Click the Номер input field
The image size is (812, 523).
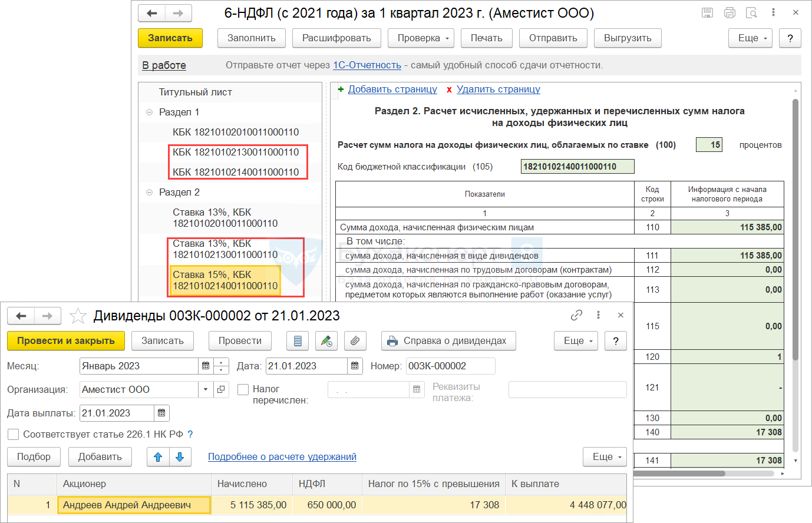(x=450, y=366)
